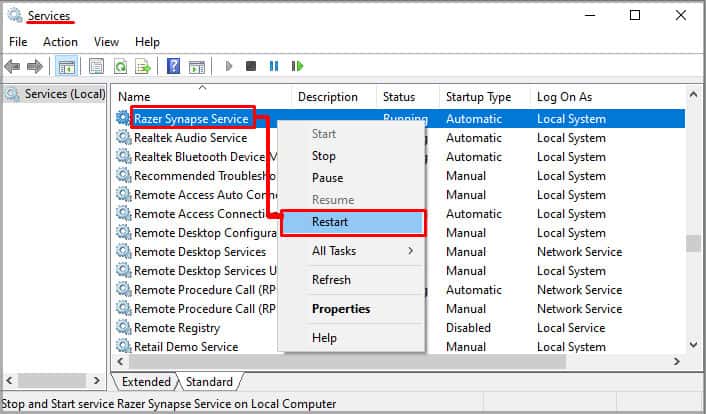The image size is (706, 414).
Task: Click the gear icon beside Realtek Audio Service
Action: point(123,137)
